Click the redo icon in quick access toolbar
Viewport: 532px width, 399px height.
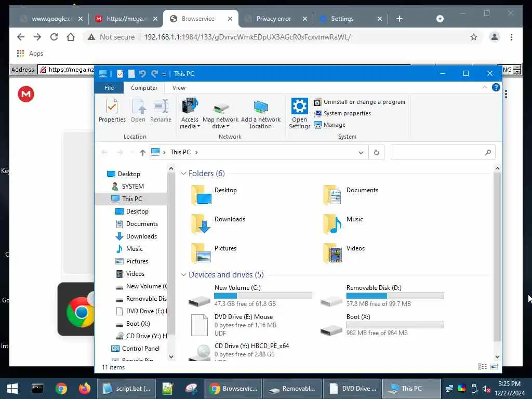(154, 74)
